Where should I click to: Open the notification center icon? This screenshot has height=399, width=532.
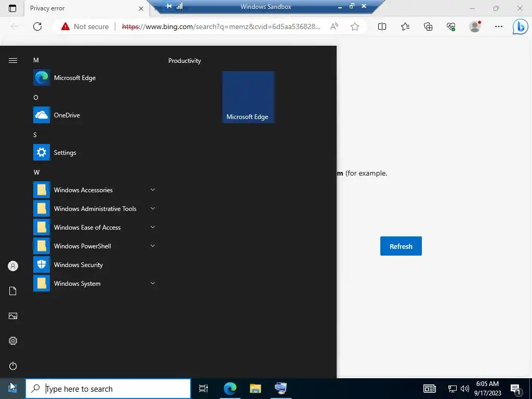click(516, 389)
